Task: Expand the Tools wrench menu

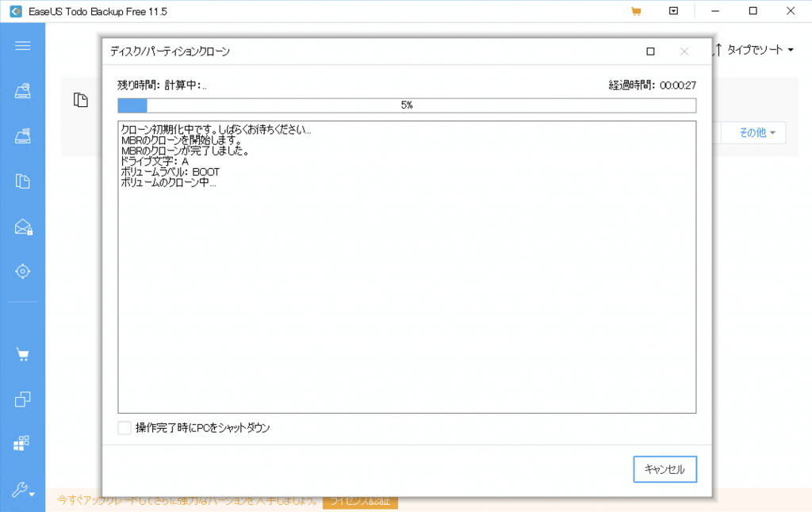Action: (x=22, y=491)
